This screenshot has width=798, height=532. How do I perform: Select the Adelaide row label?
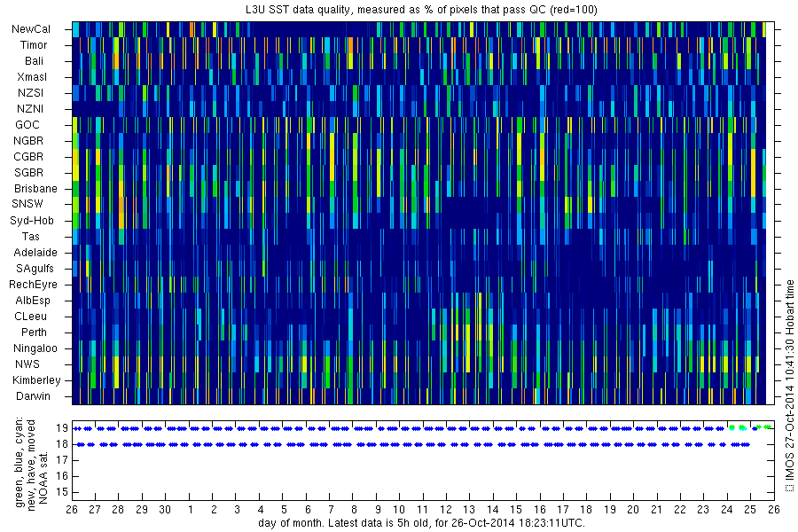coord(35,253)
